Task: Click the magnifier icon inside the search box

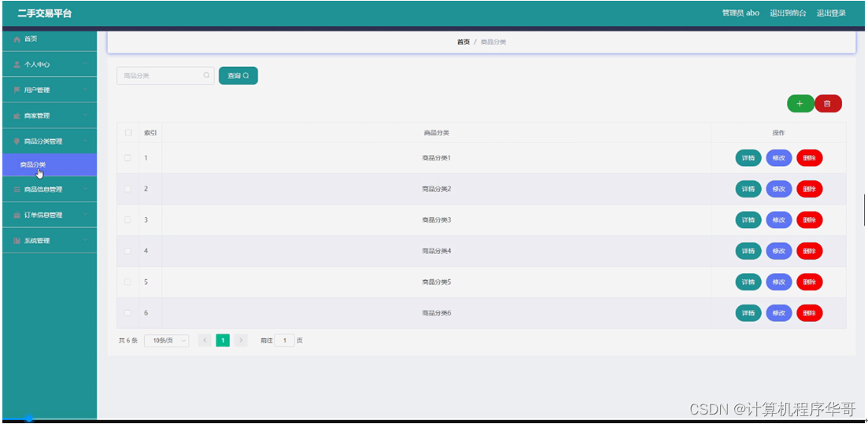Action: coord(206,76)
